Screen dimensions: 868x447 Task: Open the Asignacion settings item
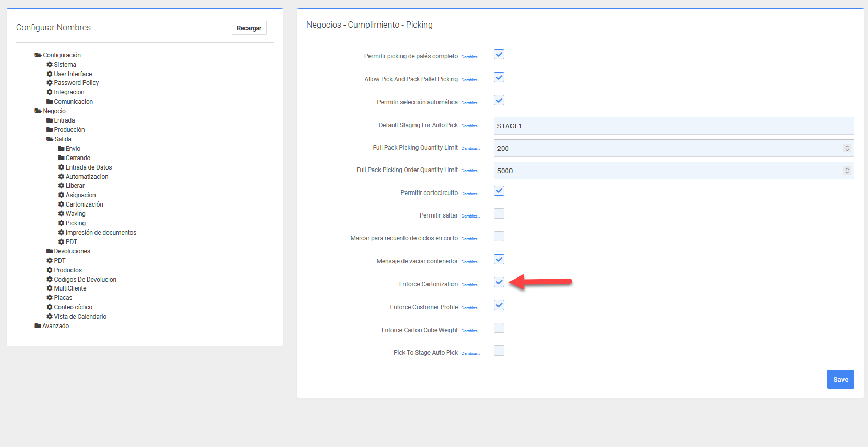click(80, 195)
